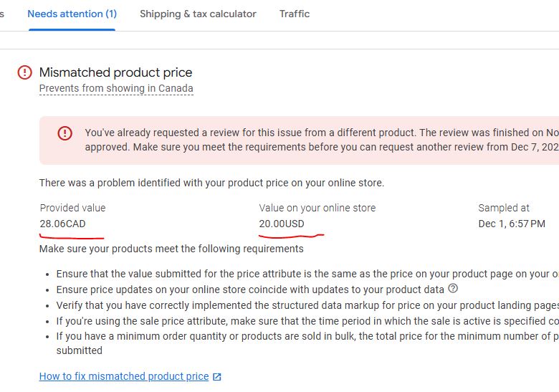The height and width of the screenshot is (392, 559).
Task: Open the help question mark after product data
Action: click(453, 288)
